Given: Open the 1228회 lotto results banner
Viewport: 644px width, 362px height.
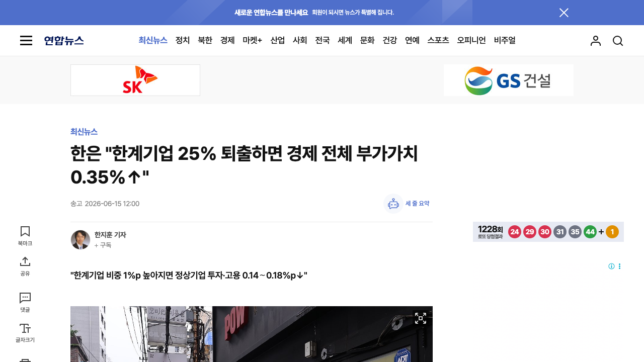Looking at the screenshot, I should pyautogui.click(x=548, y=232).
